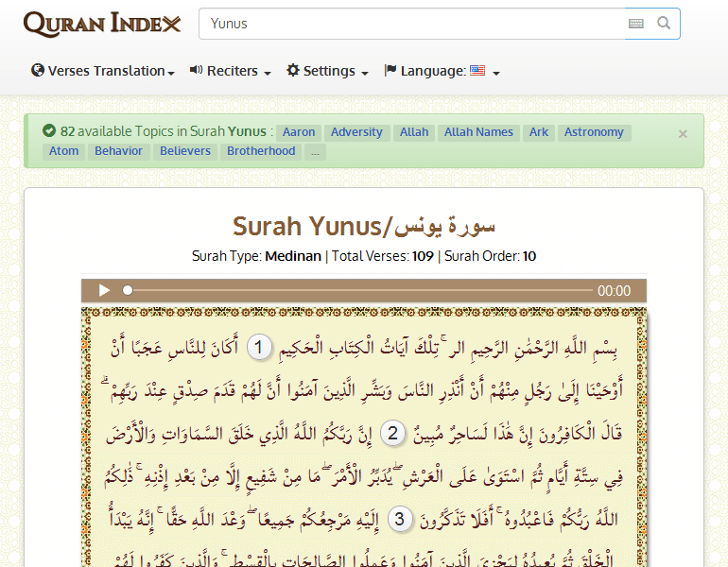
Task: Play the surah audio recitation
Action: [x=104, y=291]
